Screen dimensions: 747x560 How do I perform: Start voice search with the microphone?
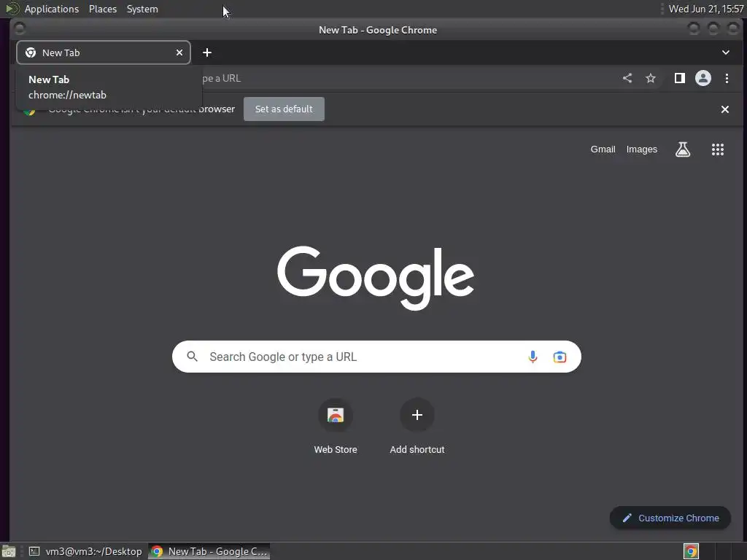533,357
